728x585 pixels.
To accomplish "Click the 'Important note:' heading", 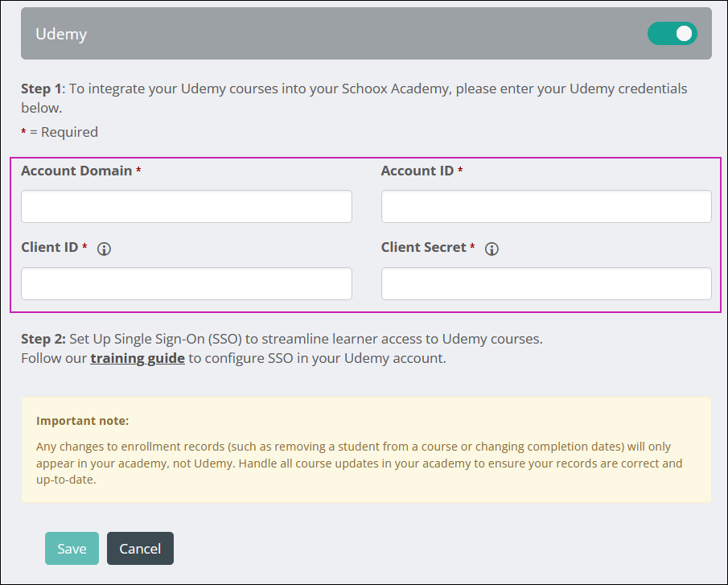I will click(x=83, y=421).
